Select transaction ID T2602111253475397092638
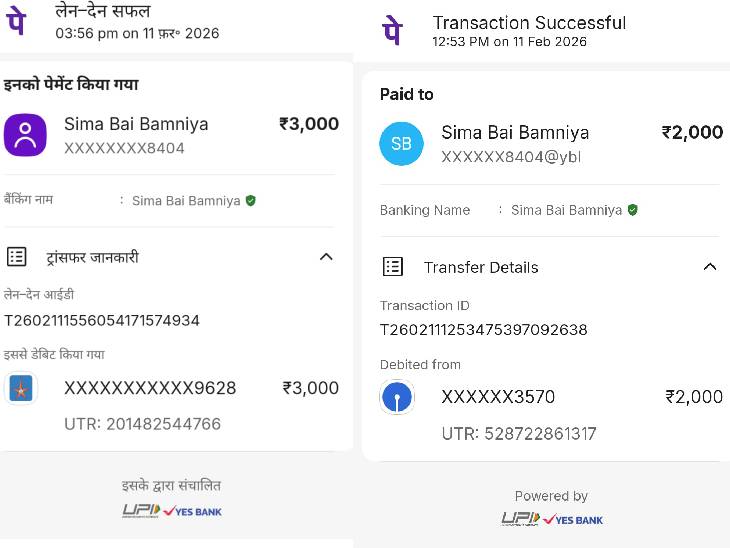 click(484, 329)
